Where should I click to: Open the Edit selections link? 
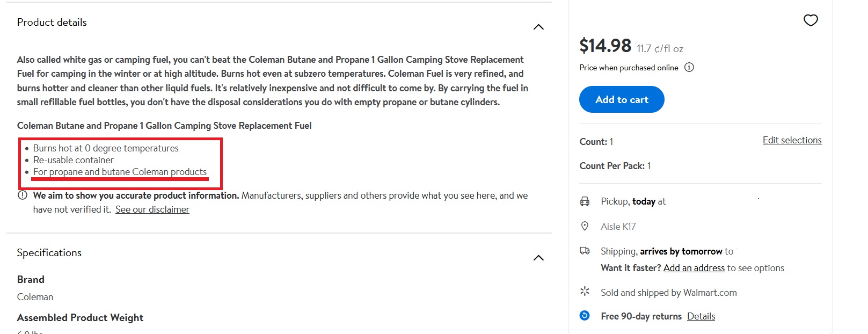tap(792, 140)
